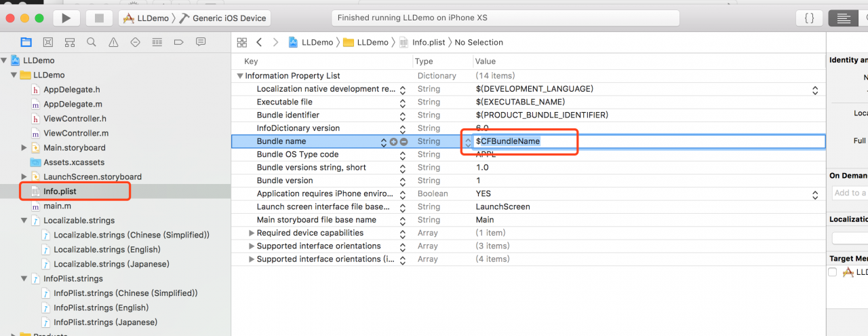
Task: Open Localizable.strings (English)
Action: pos(107,249)
